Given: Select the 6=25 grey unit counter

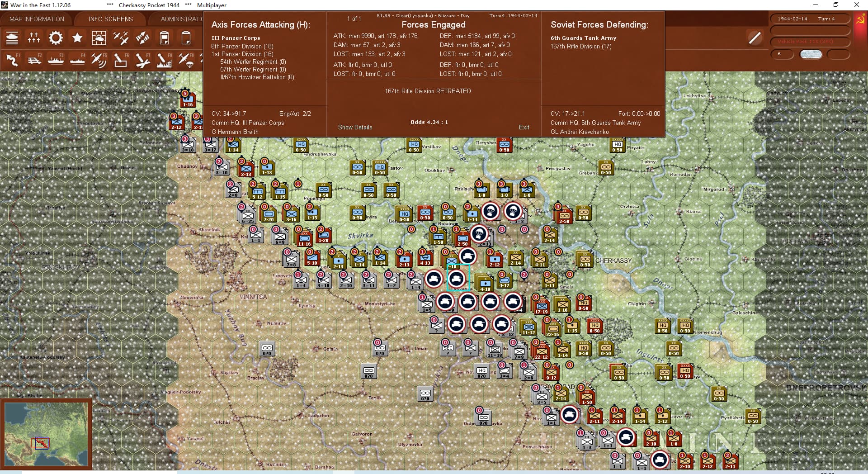Looking at the screenshot, I should coord(247,216).
